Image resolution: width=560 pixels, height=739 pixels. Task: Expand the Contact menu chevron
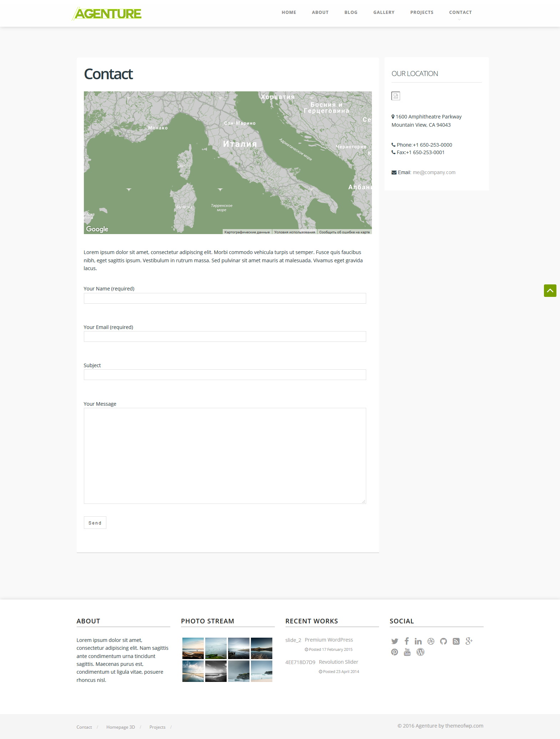[459, 20]
